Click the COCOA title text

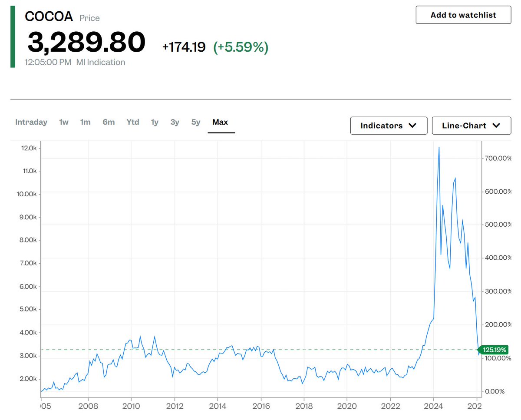pyautogui.click(x=49, y=17)
